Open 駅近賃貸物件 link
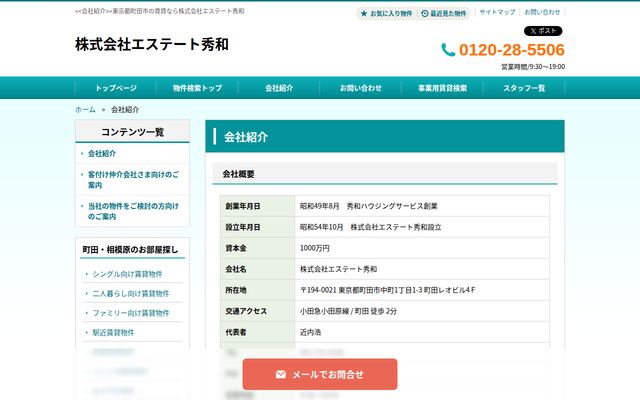This screenshot has width=640, height=400. coord(113,333)
